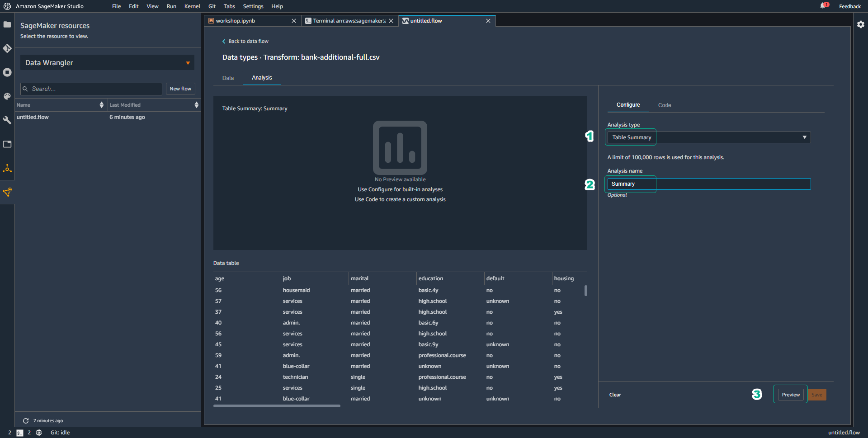This screenshot has width=868, height=438.
Task: Sort resources by Name column arrows
Action: tap(101, 105)
